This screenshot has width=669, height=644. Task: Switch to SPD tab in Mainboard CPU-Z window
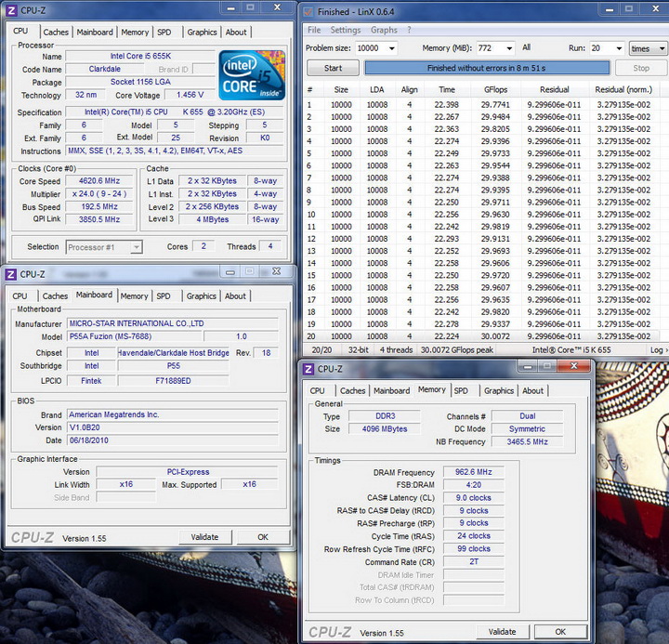[x=164, y=296]
